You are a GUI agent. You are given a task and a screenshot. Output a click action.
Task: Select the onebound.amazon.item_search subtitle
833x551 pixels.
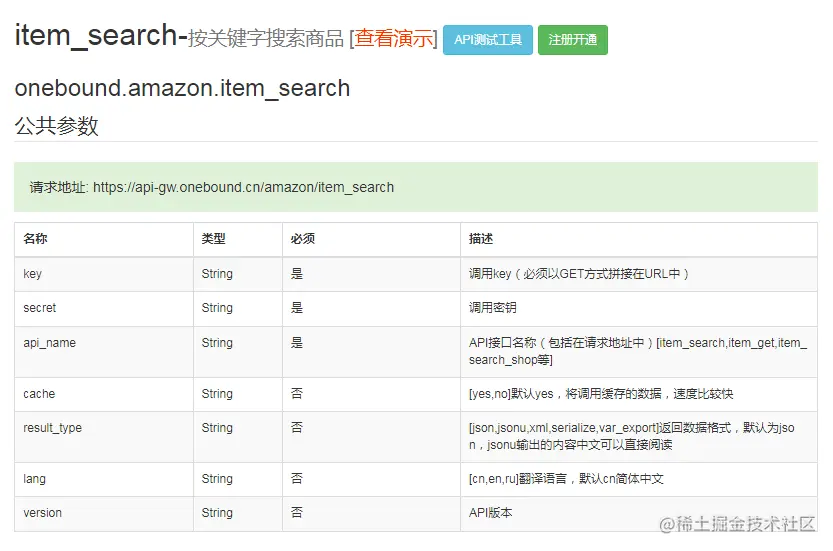coord(182,88)
